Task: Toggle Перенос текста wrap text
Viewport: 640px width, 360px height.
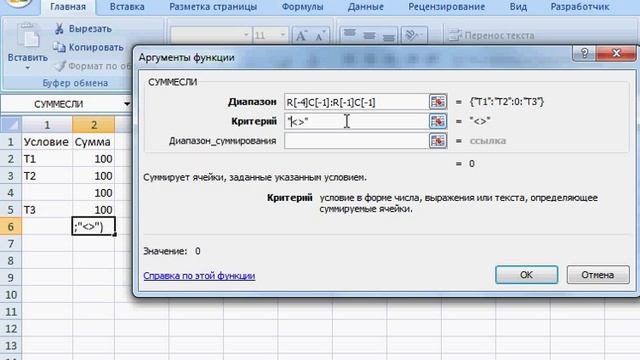Action: click(491, 36)
